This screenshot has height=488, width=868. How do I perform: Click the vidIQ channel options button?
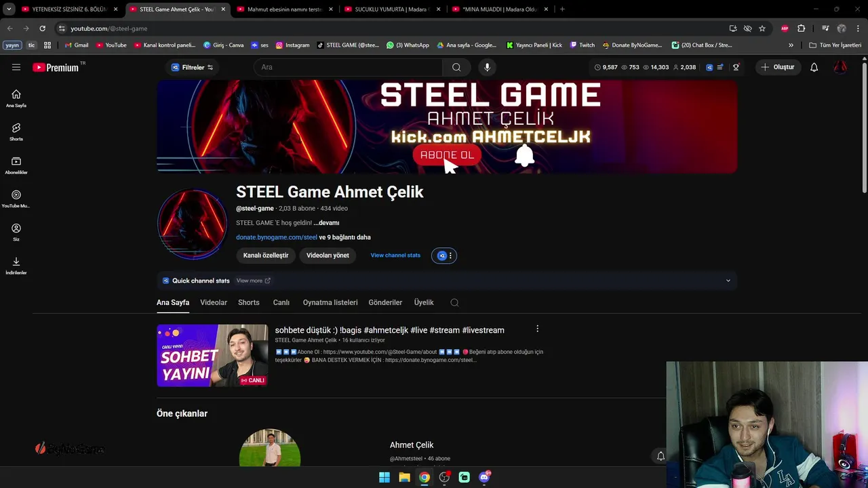coord(444,256)
